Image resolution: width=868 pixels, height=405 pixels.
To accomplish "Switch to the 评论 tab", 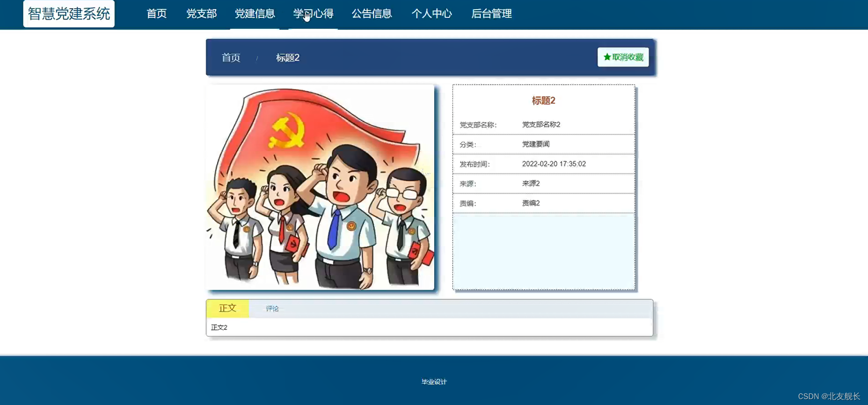I will coord(272,309).
